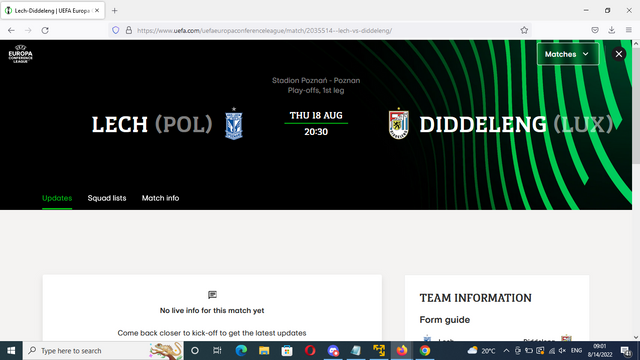Select the Updates tab
Image resolution: width=640 pixels, height=360 pixels.
pos(57,198)
